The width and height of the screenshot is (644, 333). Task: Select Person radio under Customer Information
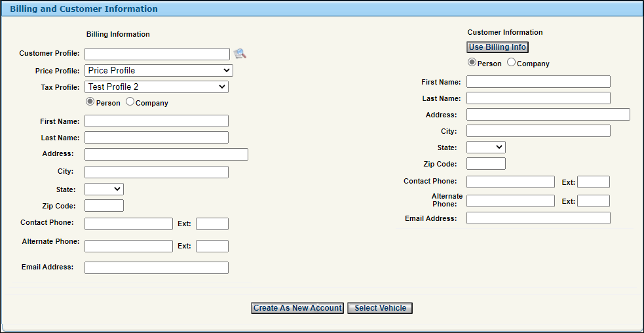[472, 62]
